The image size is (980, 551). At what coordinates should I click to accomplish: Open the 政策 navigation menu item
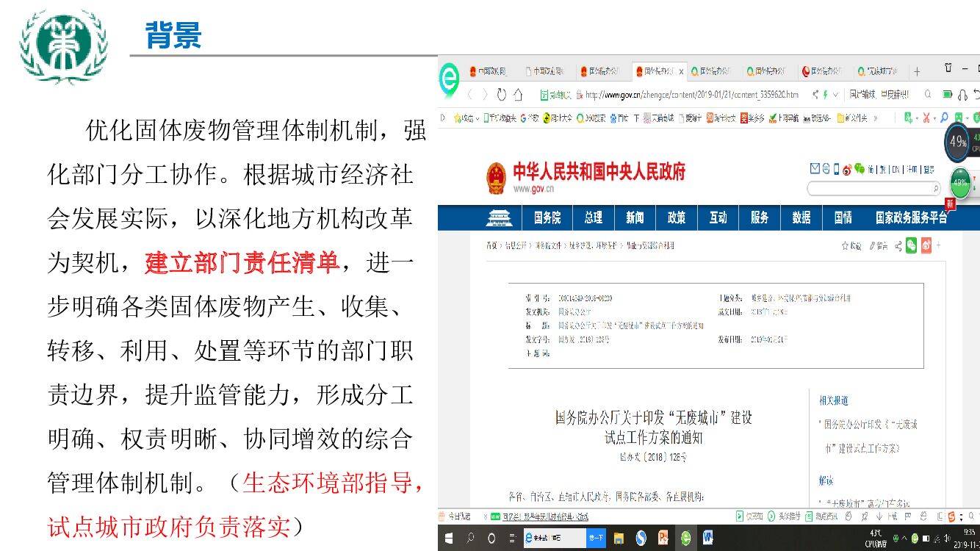click(x=676, y=218)
